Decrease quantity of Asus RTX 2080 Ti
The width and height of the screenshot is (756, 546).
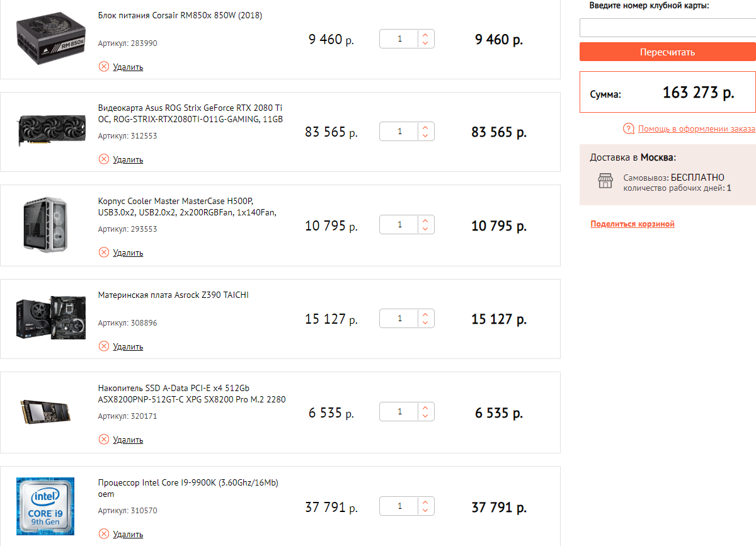[x=425, y=136]
